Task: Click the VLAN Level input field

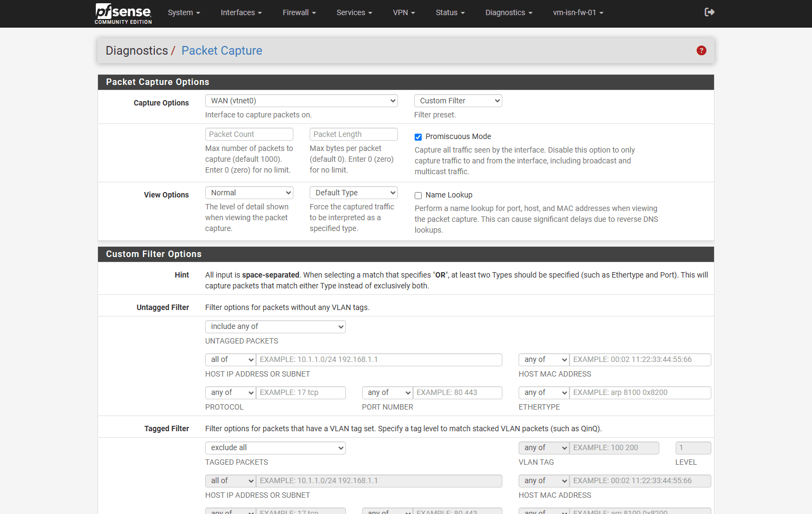Action: [693, 447]
